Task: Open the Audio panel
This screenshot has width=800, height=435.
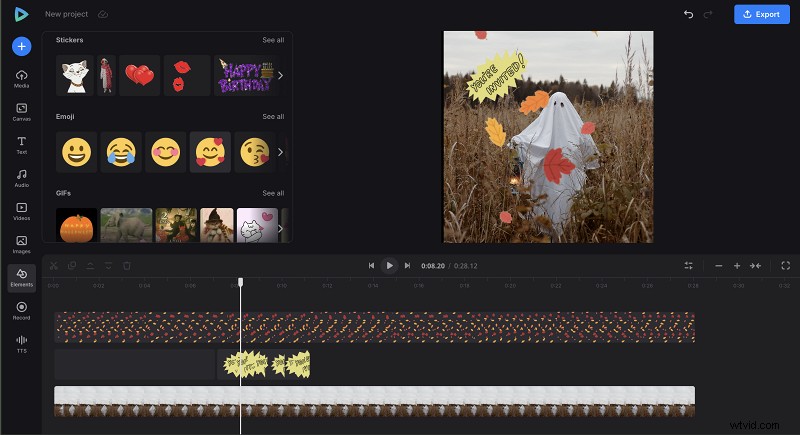Action: click(21, 177)
